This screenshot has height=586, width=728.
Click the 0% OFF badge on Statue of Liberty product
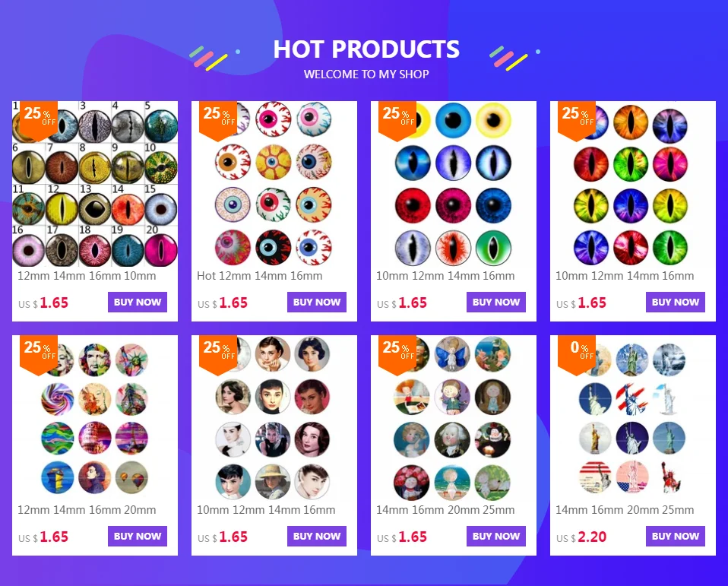click(577, 354)
